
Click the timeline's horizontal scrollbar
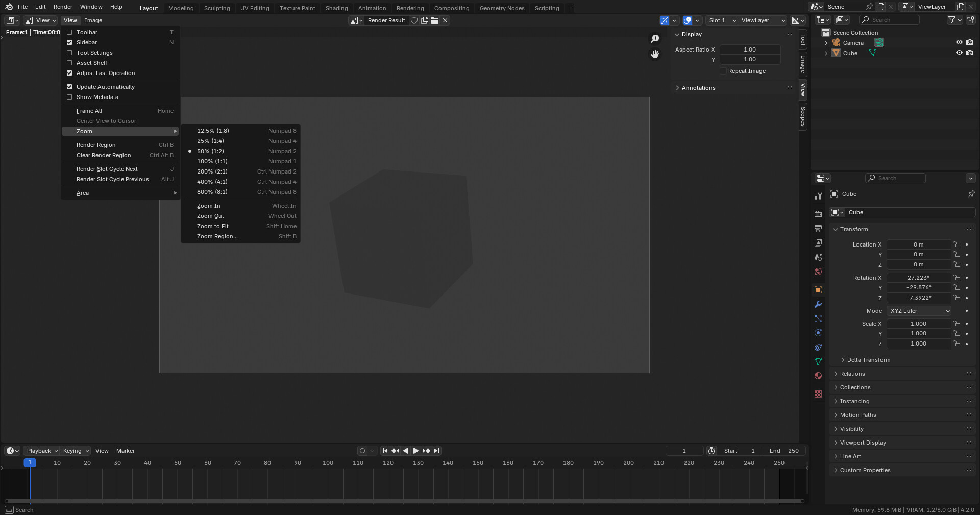click(x=404, y=501)
